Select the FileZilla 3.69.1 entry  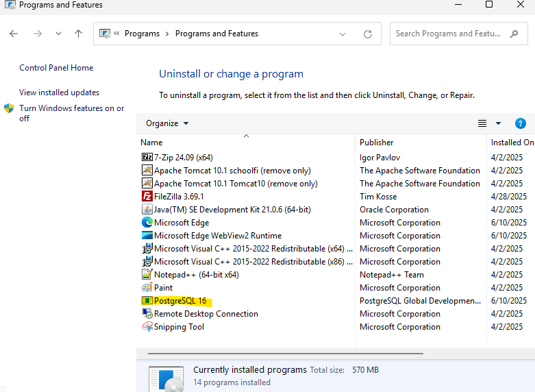click(x=179, y=196)
